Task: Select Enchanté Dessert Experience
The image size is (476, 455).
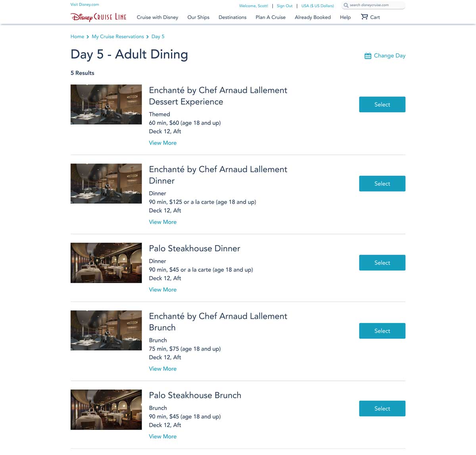Action: pyautogui.click(x=382, y=104)
